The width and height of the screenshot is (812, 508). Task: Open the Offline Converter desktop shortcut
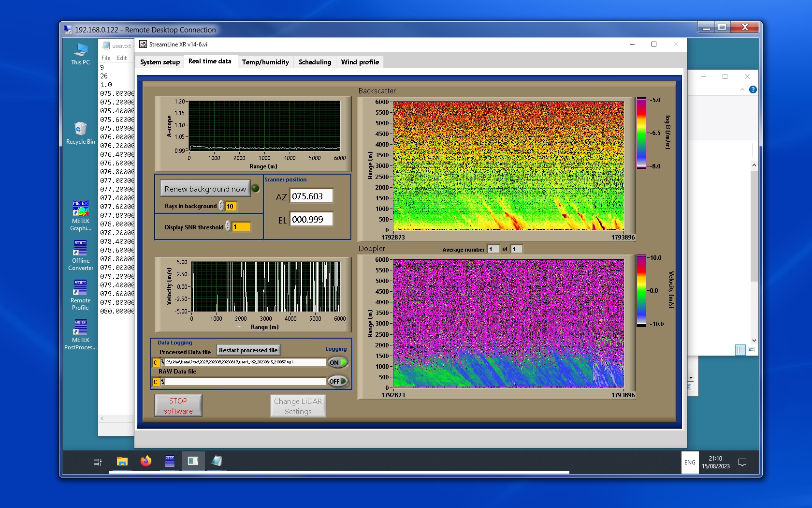tap(80, 248)
